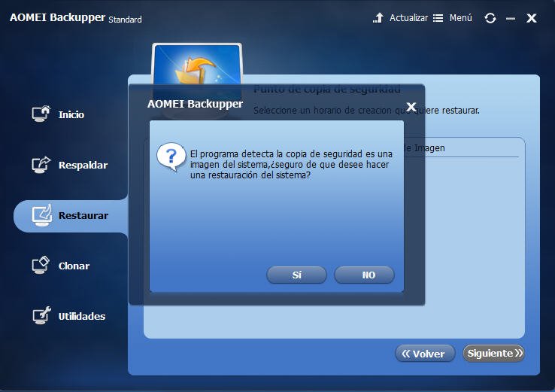The height and width of the screenshot is (392, 555).
Task: Open the Menú dropdown
Action: [453, 18]
